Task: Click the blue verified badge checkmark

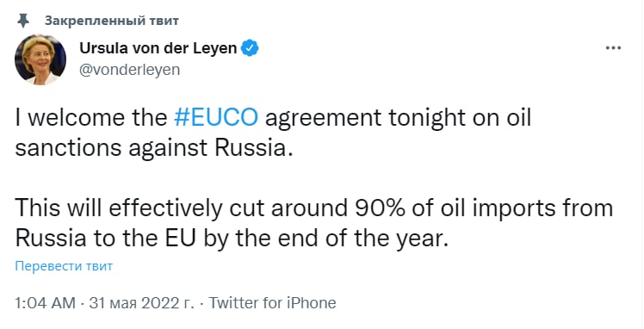Action: tap(250, 48)
